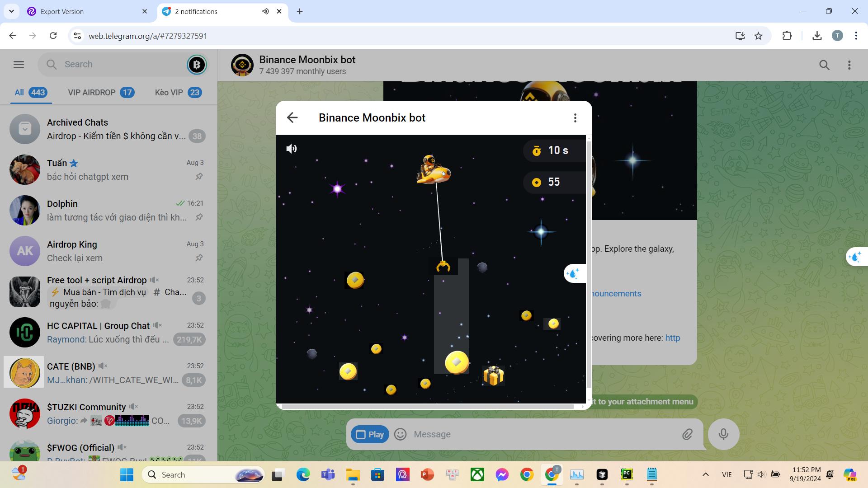Screen dimensions: 868x488
Task: Click the Message input field
Action: coord(542,434)
